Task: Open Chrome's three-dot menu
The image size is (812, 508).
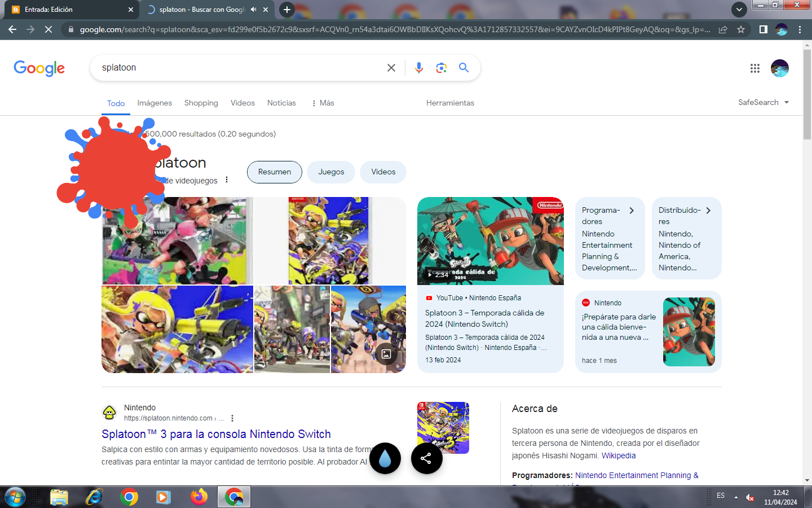Action: [800, 29]
